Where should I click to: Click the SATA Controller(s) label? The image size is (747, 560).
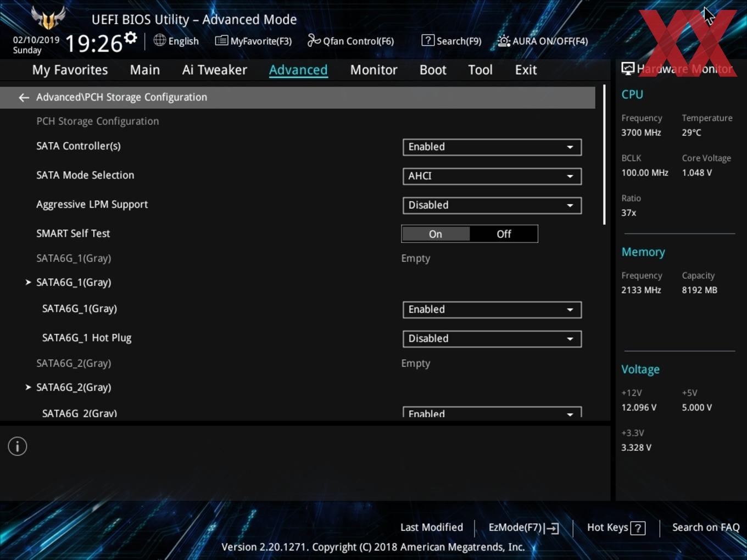(79, 146)
